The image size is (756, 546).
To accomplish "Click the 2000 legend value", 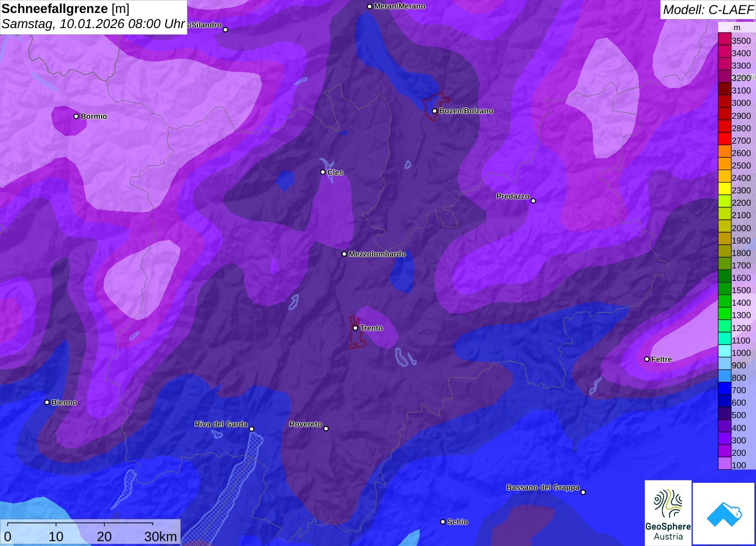I will pos(741,228).
